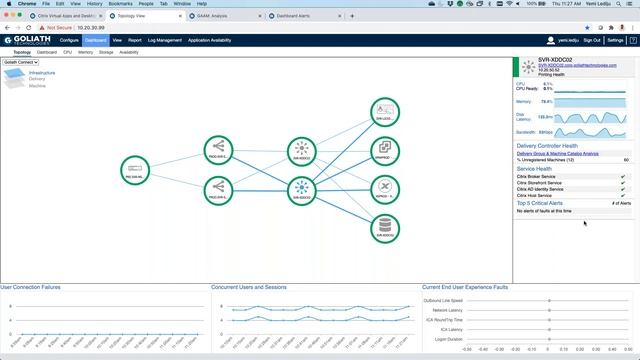This screenshot has height=360, width=640.
Task: Open the Goliath Connect dropdown
Action: tap(21, 62)
